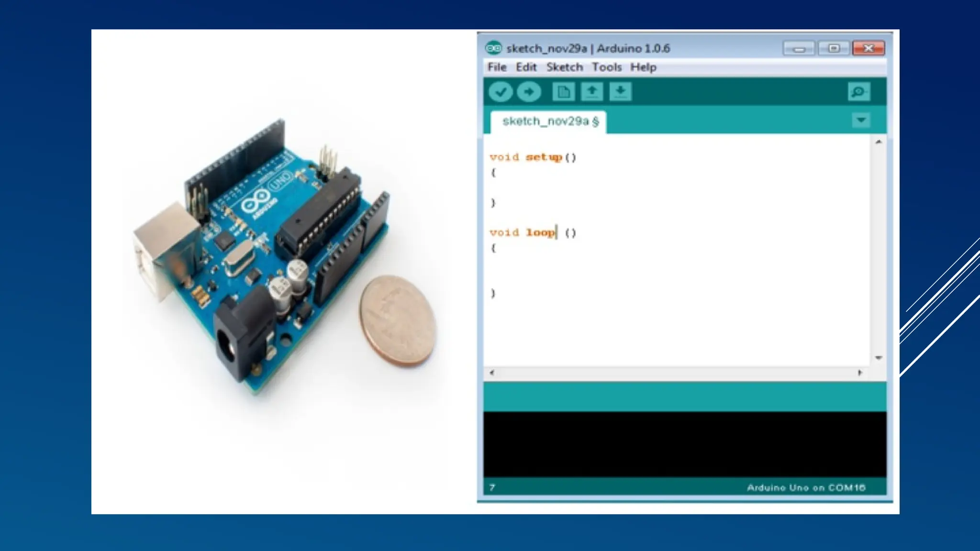
Task: Click the black console output area
Action: [x=685, y=444]
